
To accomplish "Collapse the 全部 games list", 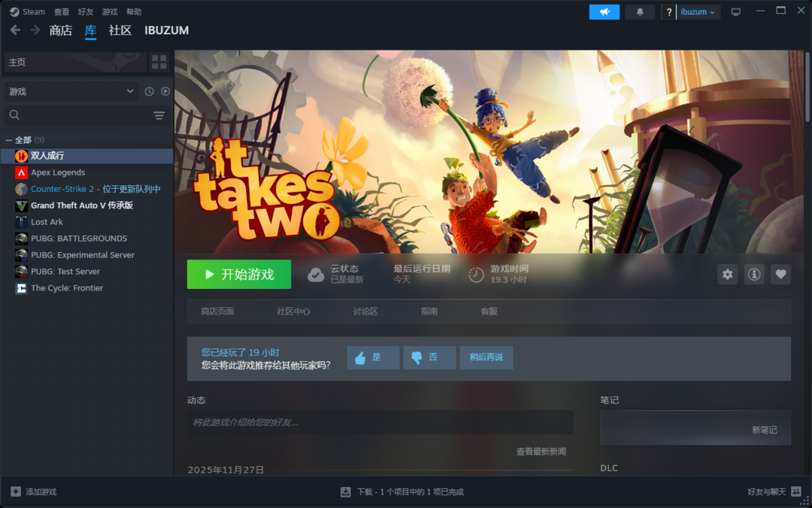I will [8, 140].
